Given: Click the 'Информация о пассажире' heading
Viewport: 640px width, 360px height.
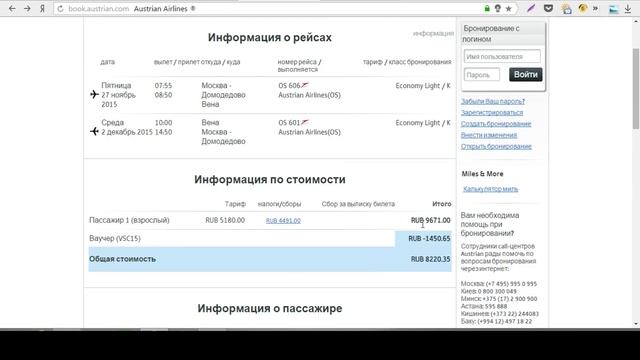Looking at the screenshot, I should tap(269, 309).
